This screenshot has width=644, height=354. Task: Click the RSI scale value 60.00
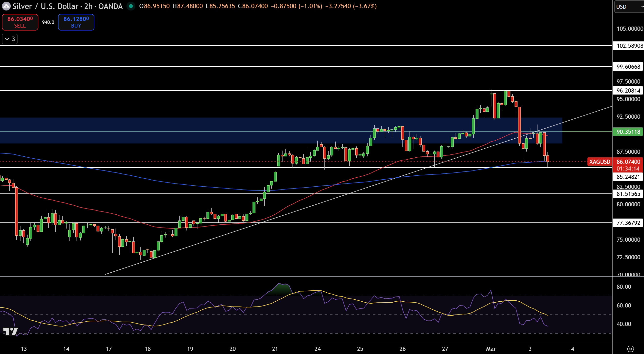624,305
